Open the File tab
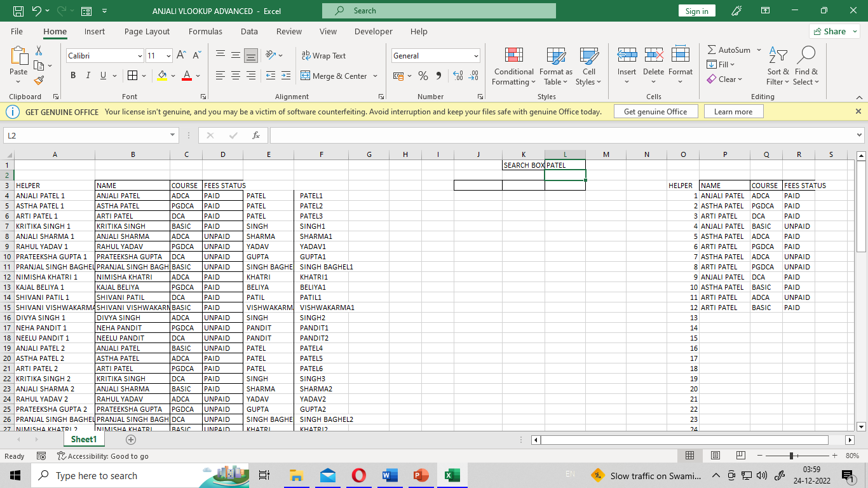Viewport: 868px width, 488px height. 17,31
